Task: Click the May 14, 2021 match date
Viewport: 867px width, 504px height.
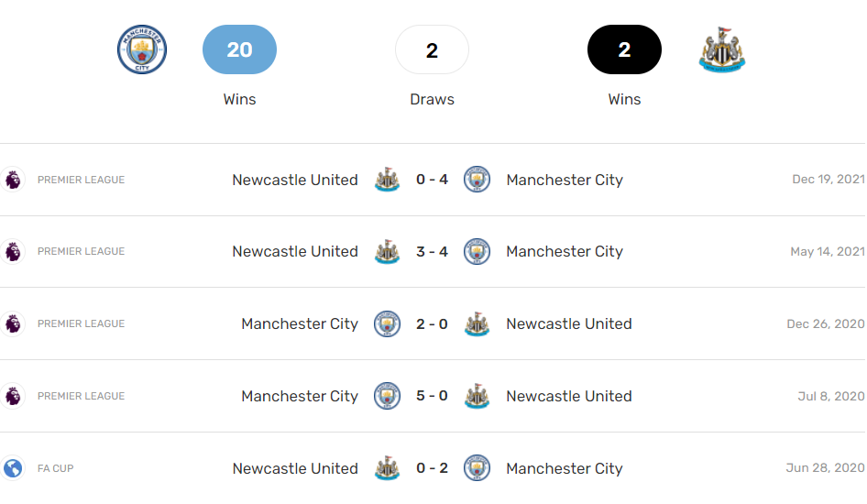Action: (x=828, y=252)
